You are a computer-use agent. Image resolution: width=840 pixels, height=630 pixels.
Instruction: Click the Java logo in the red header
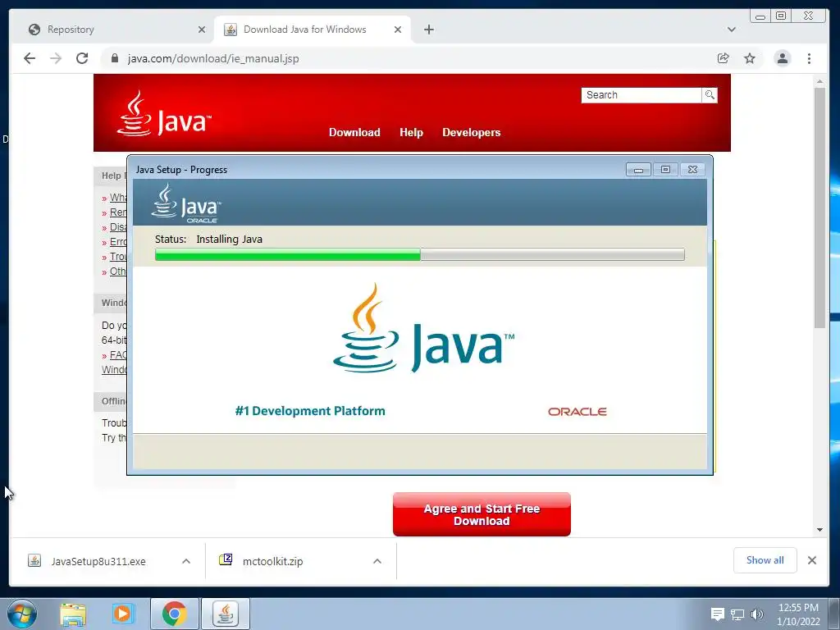164,113
